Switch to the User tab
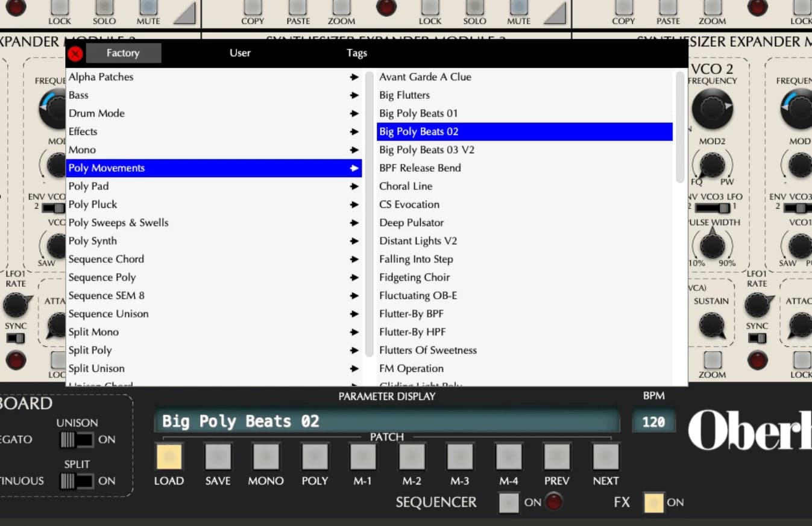 point(240,53)
